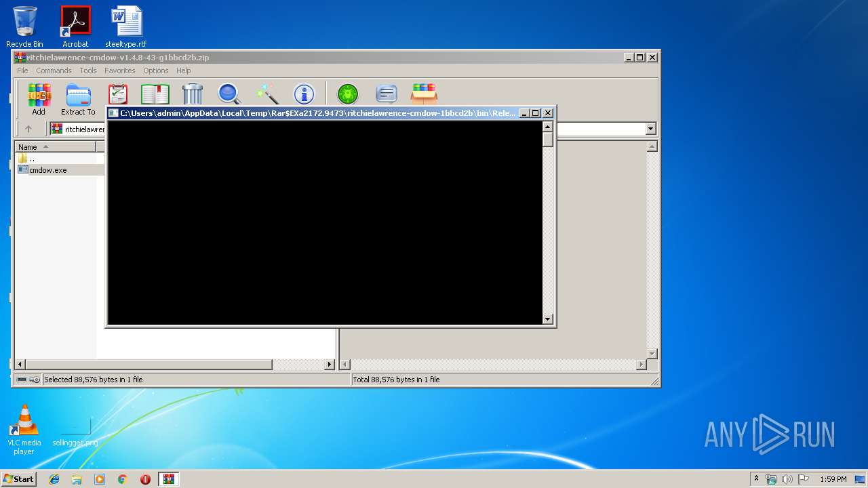The image size is (868, 488).
Task: Click 'Total 88,576 bytes in 1 file' status text
Action: [x=396, y=380]
